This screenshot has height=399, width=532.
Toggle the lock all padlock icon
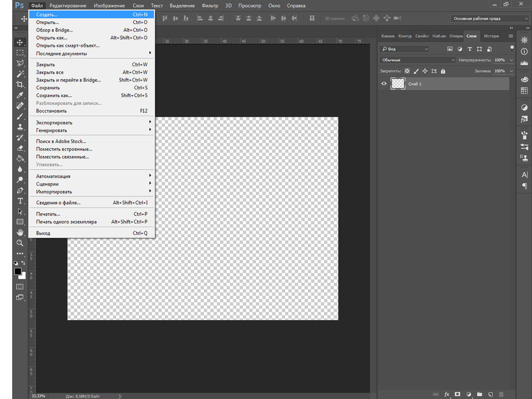(443, 71)
